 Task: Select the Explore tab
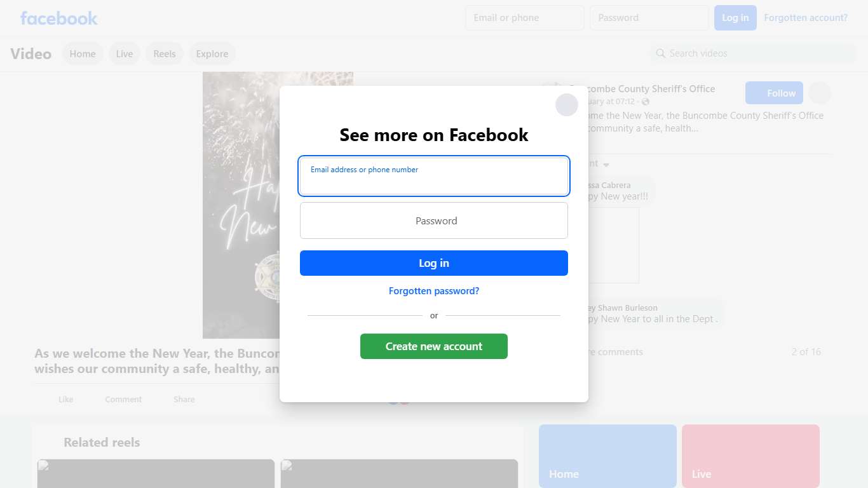click(x=212, y=54)
